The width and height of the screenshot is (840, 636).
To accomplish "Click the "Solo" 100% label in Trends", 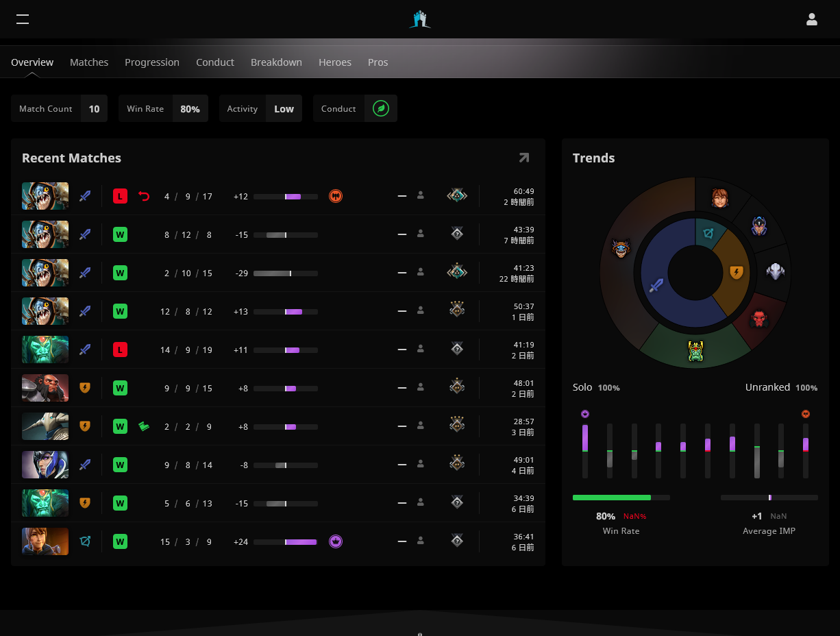I will 596,387.
